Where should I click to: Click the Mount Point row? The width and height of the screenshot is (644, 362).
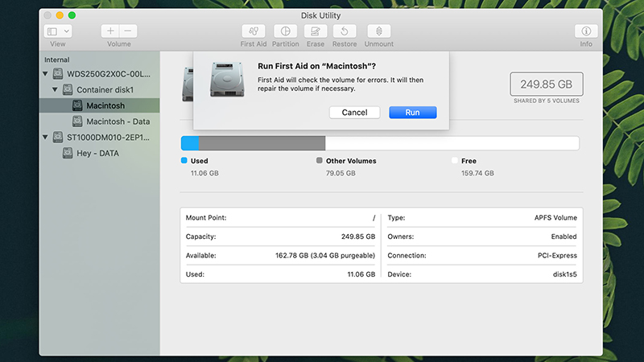280,217
